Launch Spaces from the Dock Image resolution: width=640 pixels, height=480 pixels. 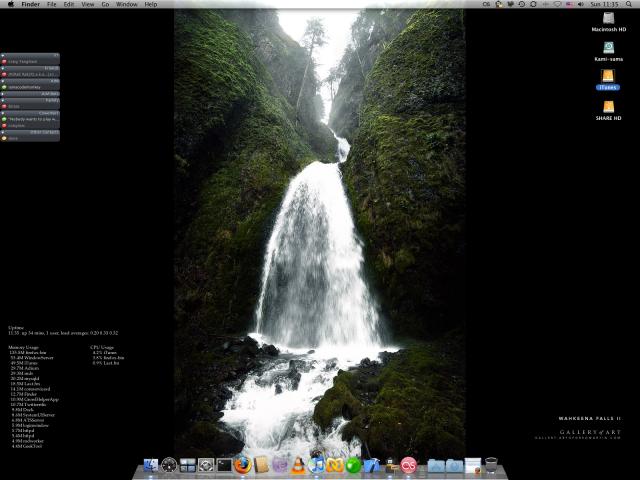pyautogui.click(x=188, y=465)
